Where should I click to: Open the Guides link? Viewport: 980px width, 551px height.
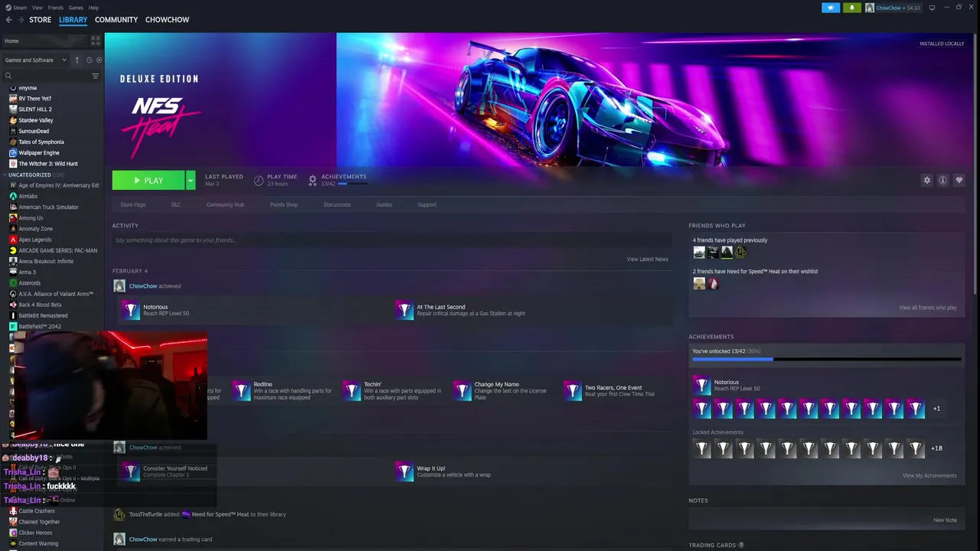pos(384,204)
